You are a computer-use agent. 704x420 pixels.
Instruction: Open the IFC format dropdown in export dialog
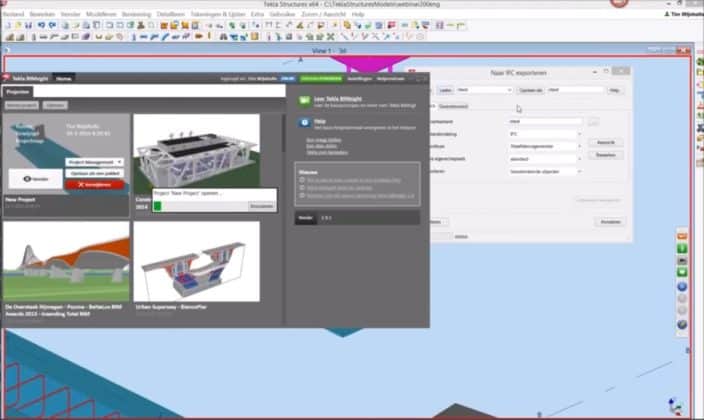pyautogui.click(x=545, y=134)
